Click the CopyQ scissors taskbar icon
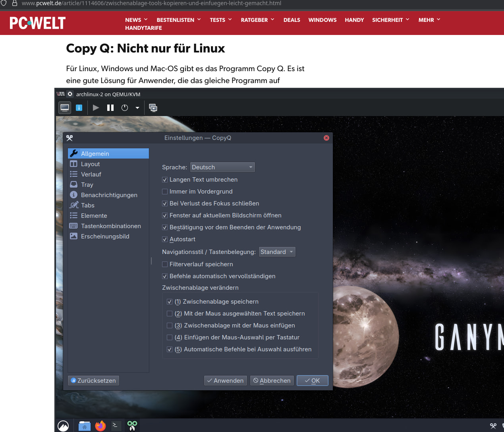The image size is (504, 432). click(x=132, y=426)
